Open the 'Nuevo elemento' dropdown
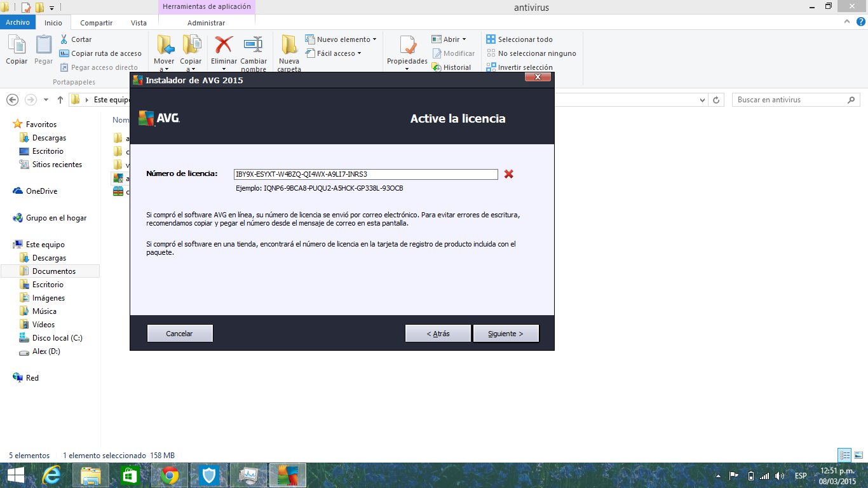Viewport: 868px width, 488px height. 341,39
